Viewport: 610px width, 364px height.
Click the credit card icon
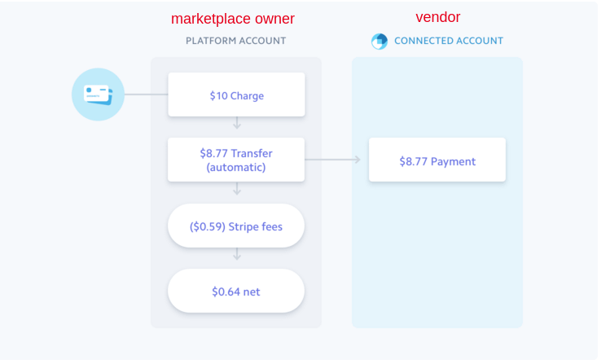coord(98,94)
